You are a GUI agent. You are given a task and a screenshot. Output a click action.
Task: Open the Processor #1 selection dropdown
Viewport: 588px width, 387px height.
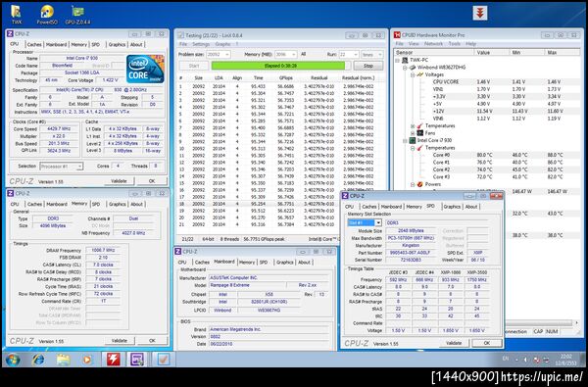click(79, 167)
